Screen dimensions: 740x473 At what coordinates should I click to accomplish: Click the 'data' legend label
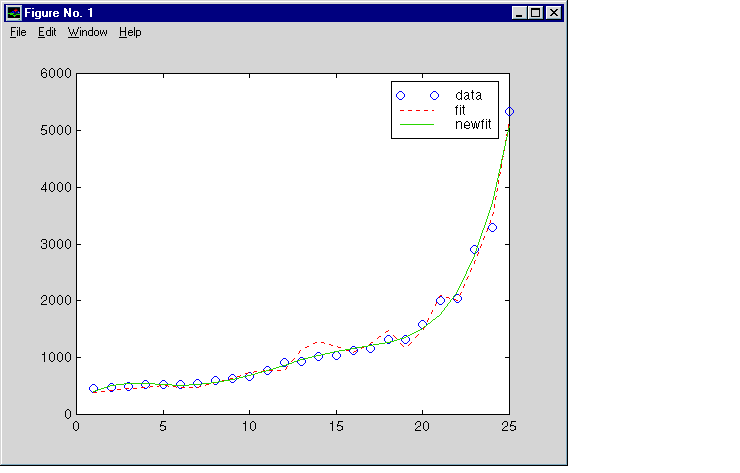[x=468, y=95]
